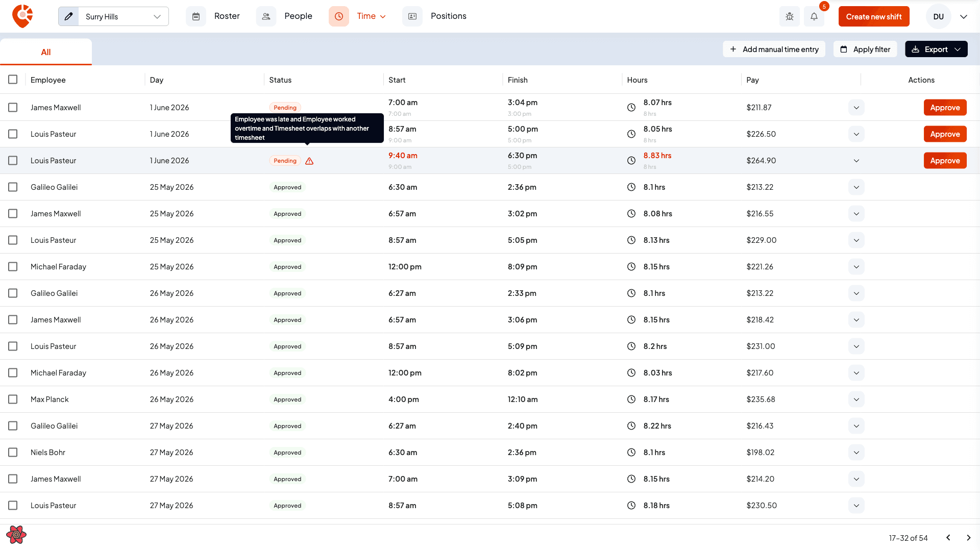The image size is (980, 551).
Task: Open the People menu item
Action: [298, 16]
